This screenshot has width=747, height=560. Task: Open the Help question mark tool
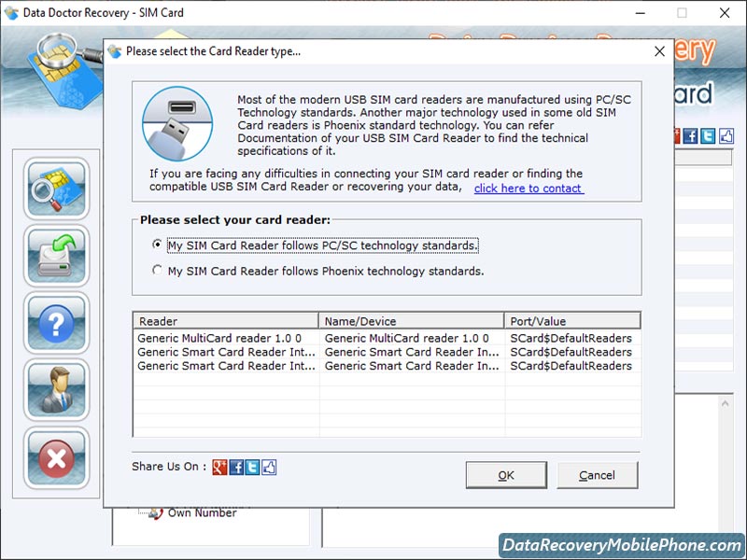(56, 324)
